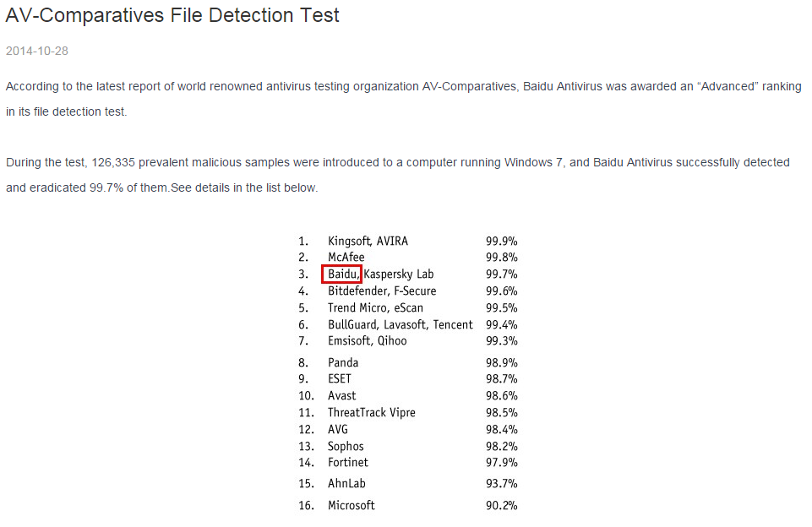
Task: Click the Avast entry
Action: tap(342, 395)
